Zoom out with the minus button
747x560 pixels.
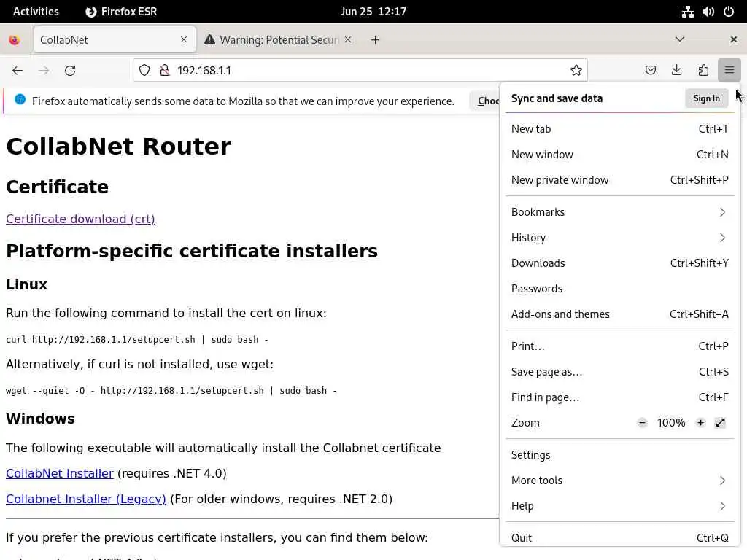point(642,422)
